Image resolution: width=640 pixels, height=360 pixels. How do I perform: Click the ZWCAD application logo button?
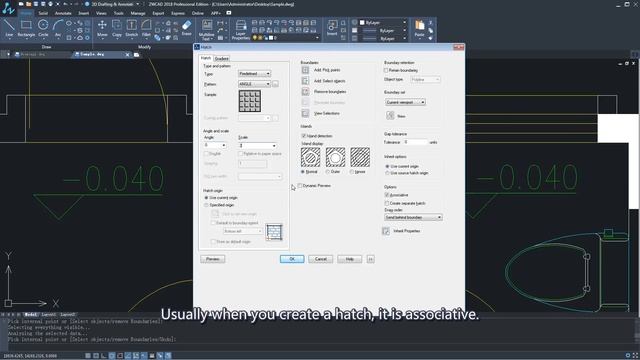coord(8,8)
